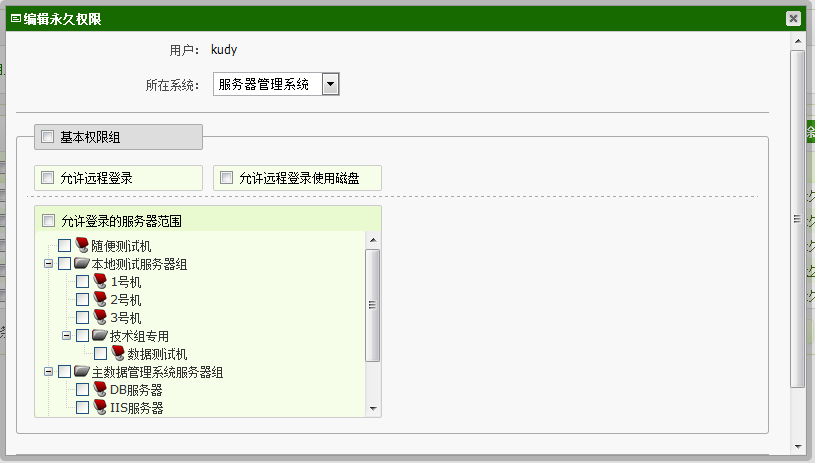
Task: Click the server tree scrollbar thumb
Action: click(x=373, y=305)
